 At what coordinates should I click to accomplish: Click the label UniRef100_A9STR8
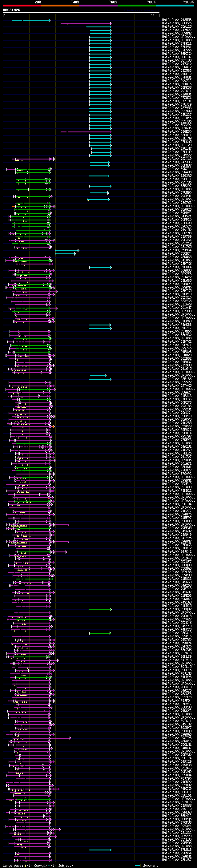click(x=177, y=738)
